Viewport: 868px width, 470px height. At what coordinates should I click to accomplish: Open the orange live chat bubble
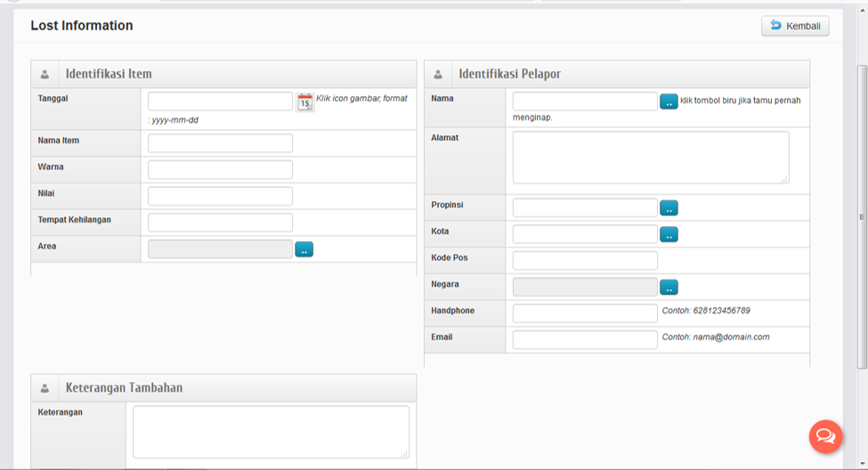click(825, 436)
